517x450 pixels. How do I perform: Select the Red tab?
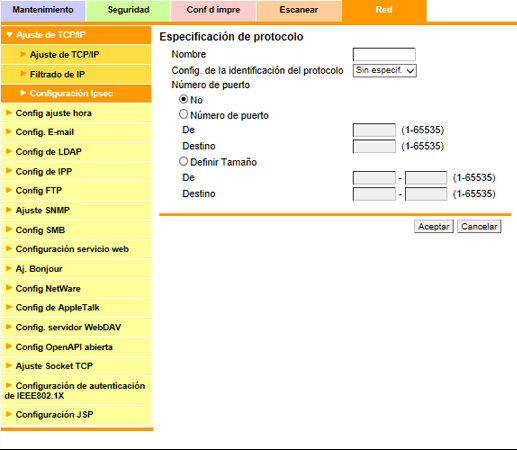coord(384,10)
